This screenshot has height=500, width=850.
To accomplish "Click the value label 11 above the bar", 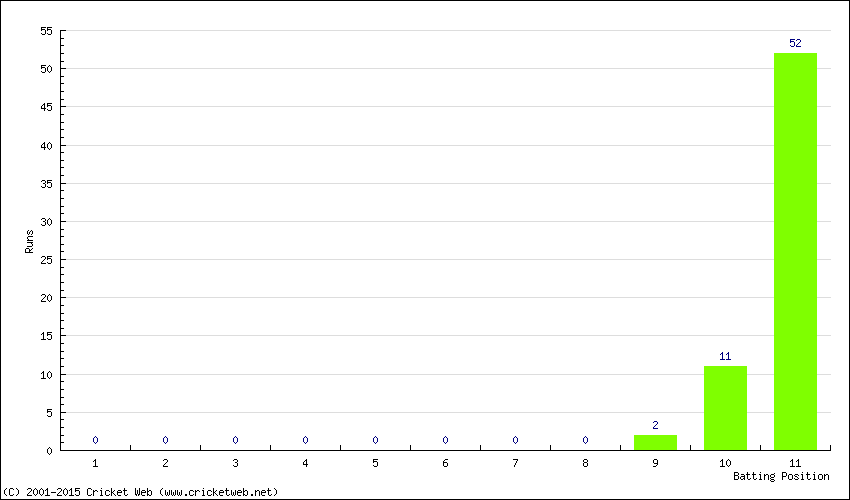I will click(725, 356).
